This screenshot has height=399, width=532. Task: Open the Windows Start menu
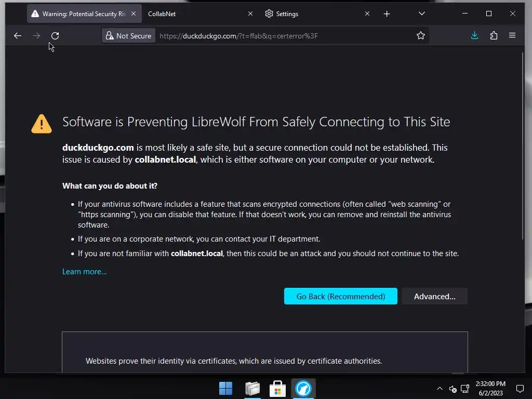225,389
